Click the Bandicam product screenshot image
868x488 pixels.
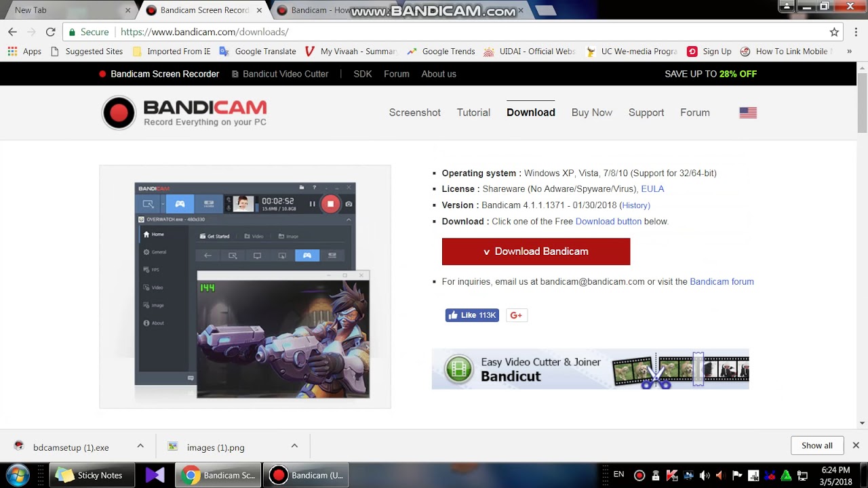point(245,287)
